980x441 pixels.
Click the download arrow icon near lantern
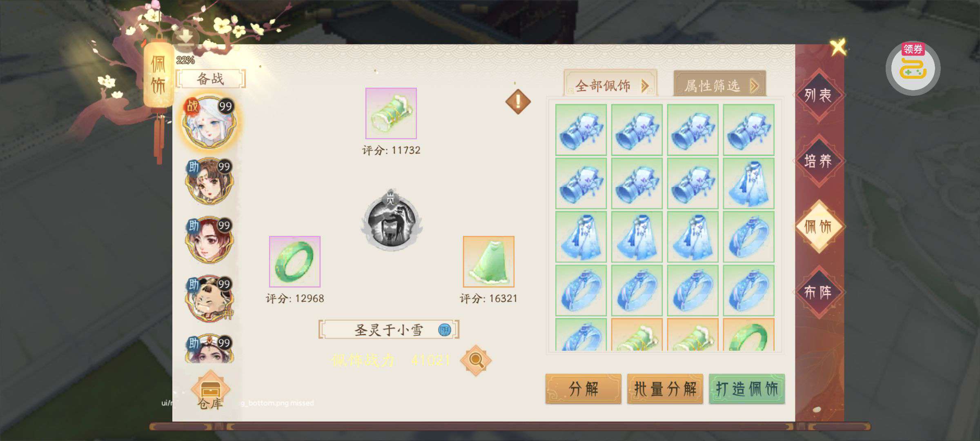coord(185,39)
